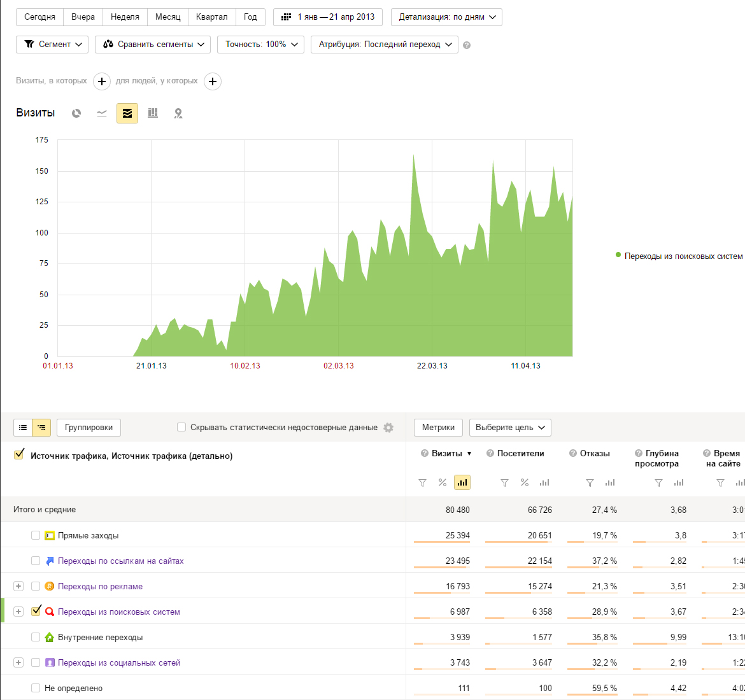Check the Прямые заходы row checkbox

coord(36,535)
